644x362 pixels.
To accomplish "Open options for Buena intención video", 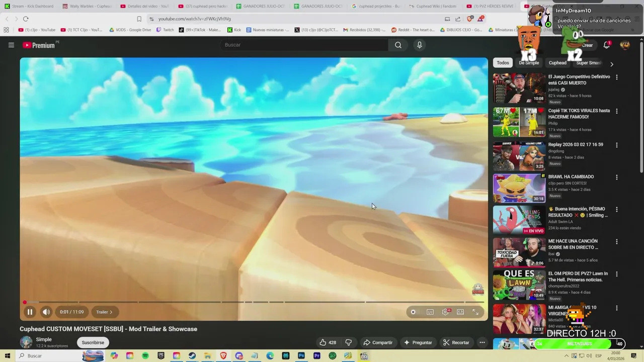I will [617, 209].
